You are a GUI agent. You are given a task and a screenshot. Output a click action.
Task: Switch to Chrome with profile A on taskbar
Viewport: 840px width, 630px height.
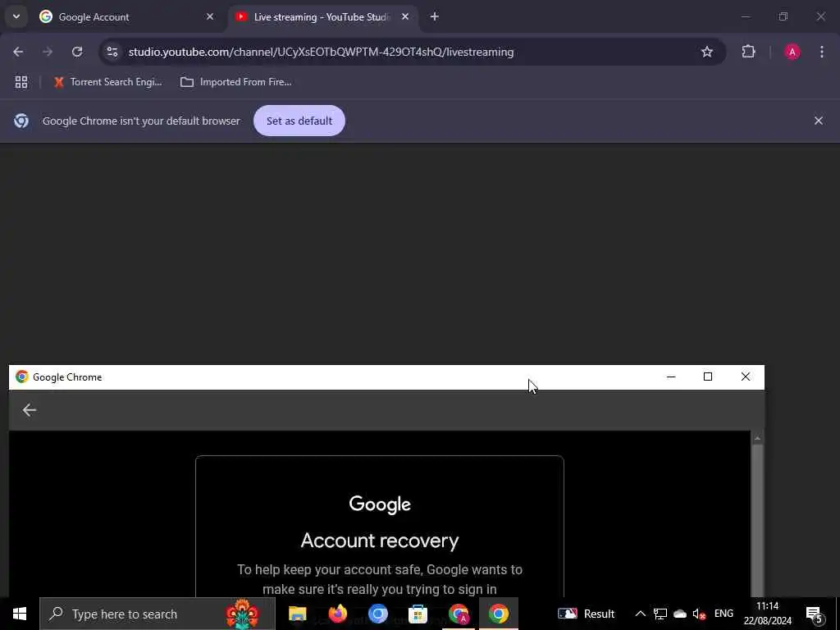tap(459, 614)
